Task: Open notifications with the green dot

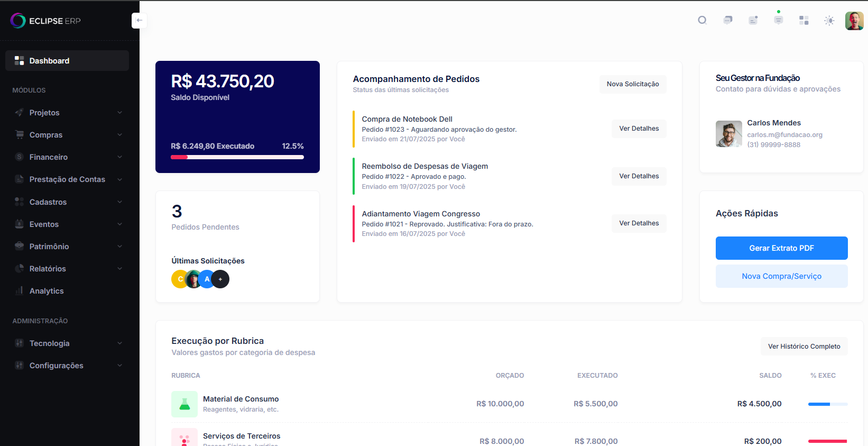Action: [779, 20]
